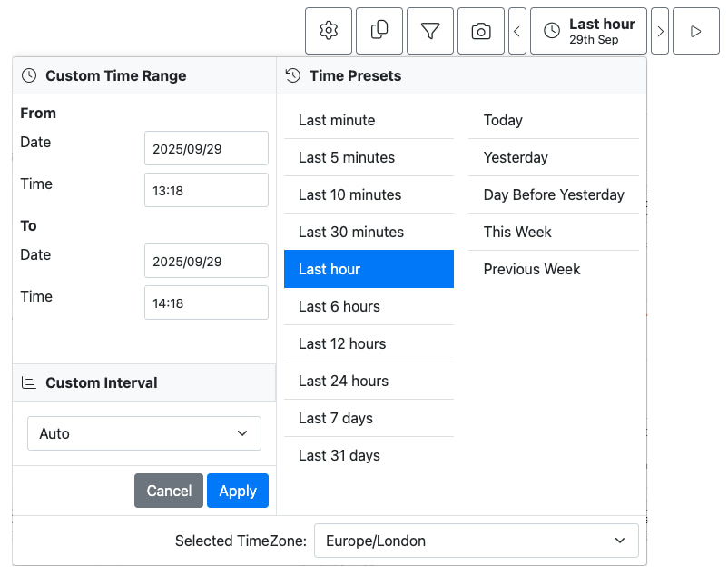
Task: Shift the time range forward with the right chevron
Action: point(660,30)
